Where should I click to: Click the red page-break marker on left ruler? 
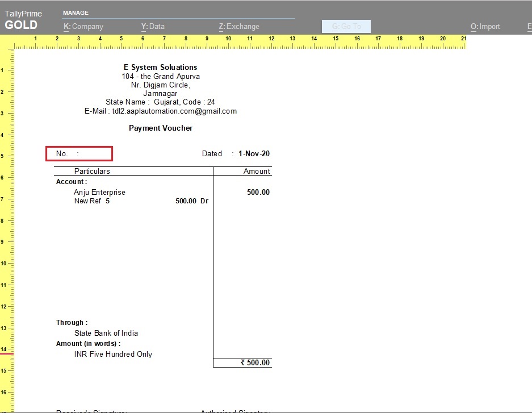[x=7, y=353]
